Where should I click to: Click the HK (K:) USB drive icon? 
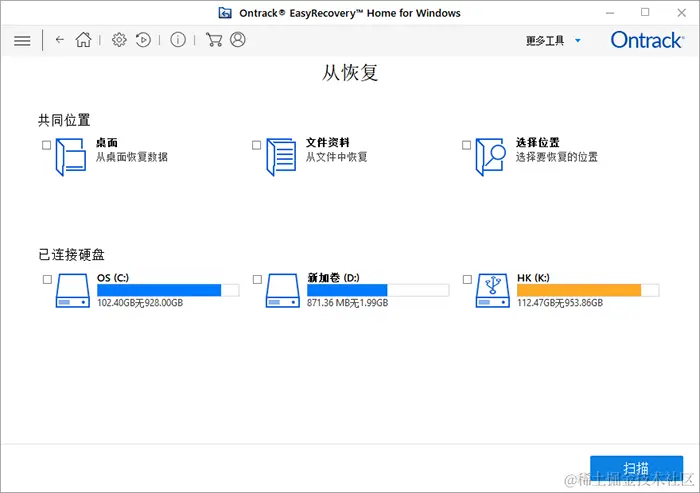coord(493,291)
